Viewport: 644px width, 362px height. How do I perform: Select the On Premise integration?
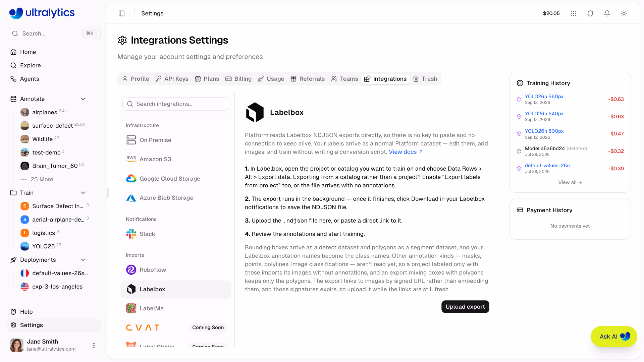(x=176, y=140)
